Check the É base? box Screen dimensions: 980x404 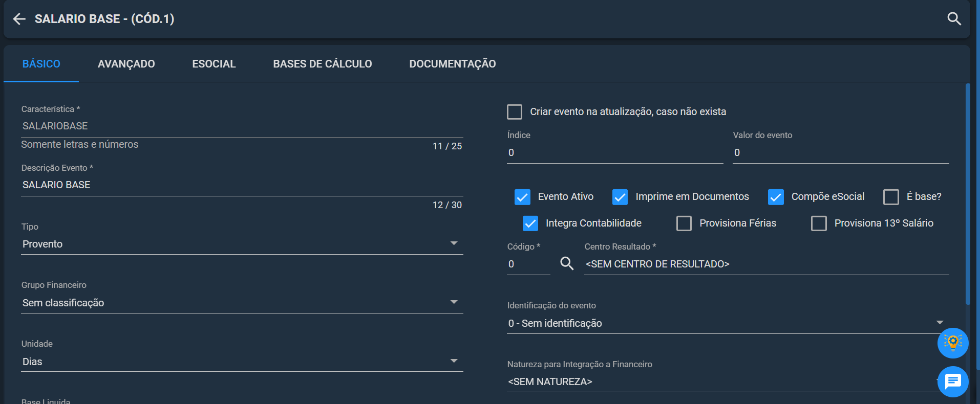[x=891, y=197]
